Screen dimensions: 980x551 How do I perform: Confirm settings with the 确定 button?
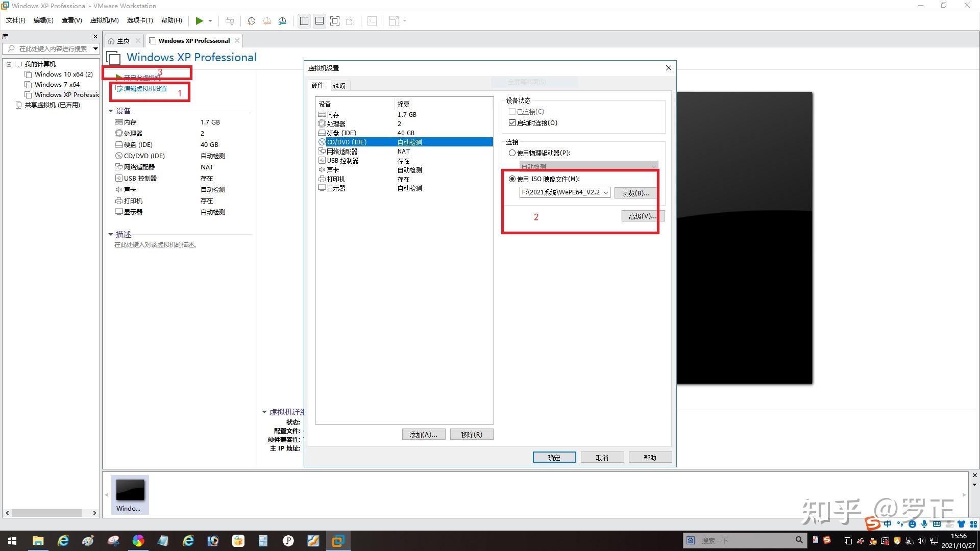point(554,457)
